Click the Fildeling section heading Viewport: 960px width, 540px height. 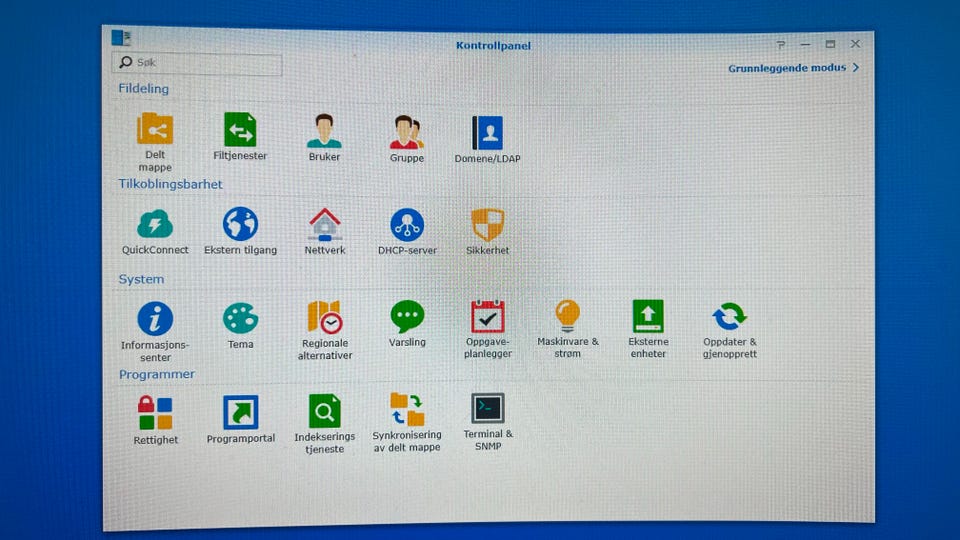point(143,89)
